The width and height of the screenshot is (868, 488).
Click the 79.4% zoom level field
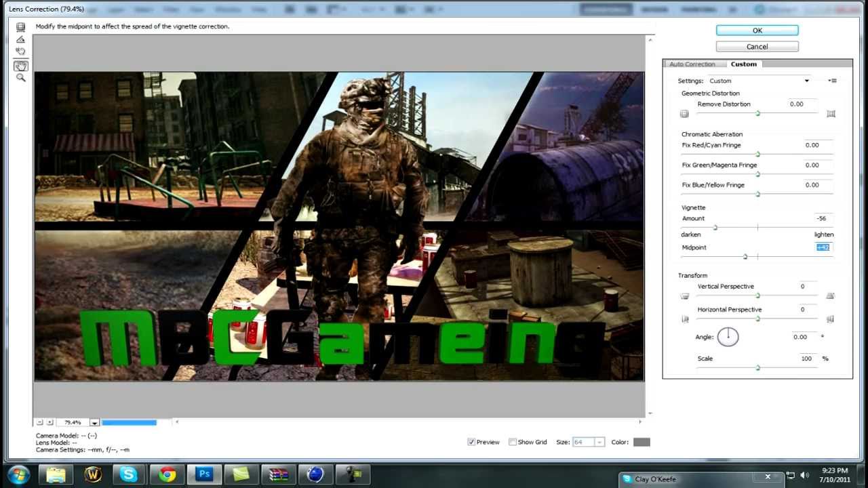click(x=73, y=422)
